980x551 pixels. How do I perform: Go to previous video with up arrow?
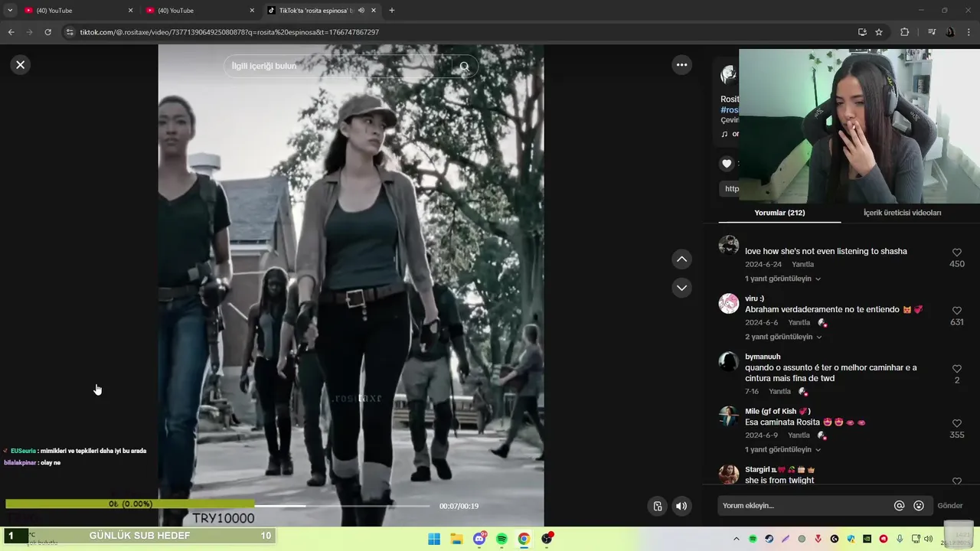[681, 259]
